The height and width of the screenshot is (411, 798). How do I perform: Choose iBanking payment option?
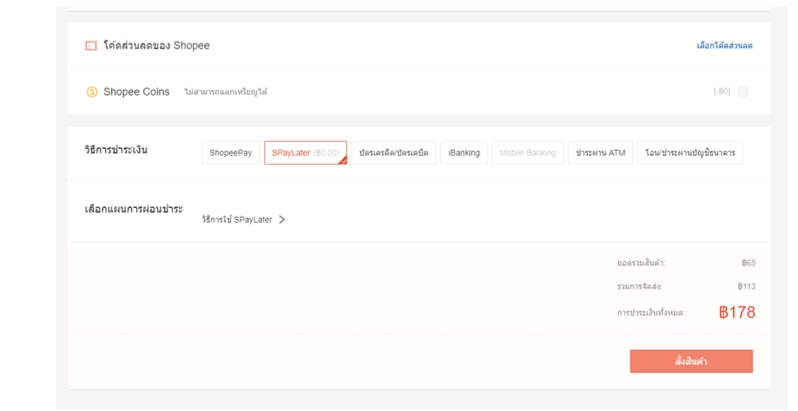point(464,153)
